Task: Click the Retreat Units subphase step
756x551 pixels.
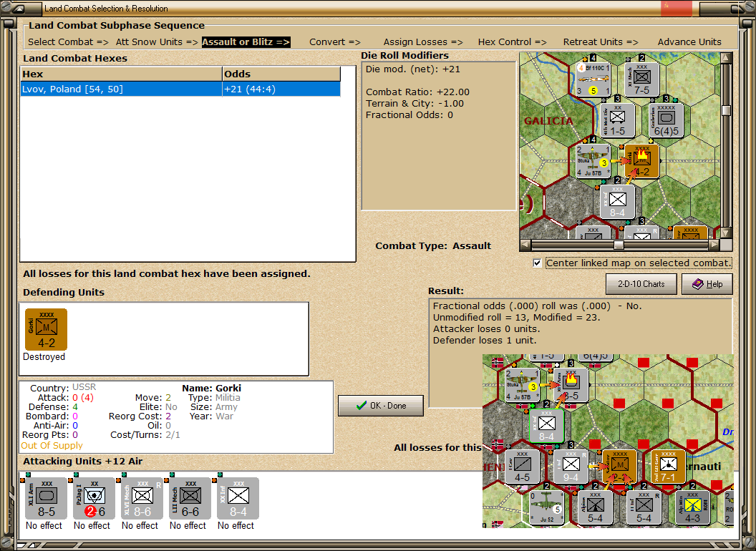Action: 600,42
